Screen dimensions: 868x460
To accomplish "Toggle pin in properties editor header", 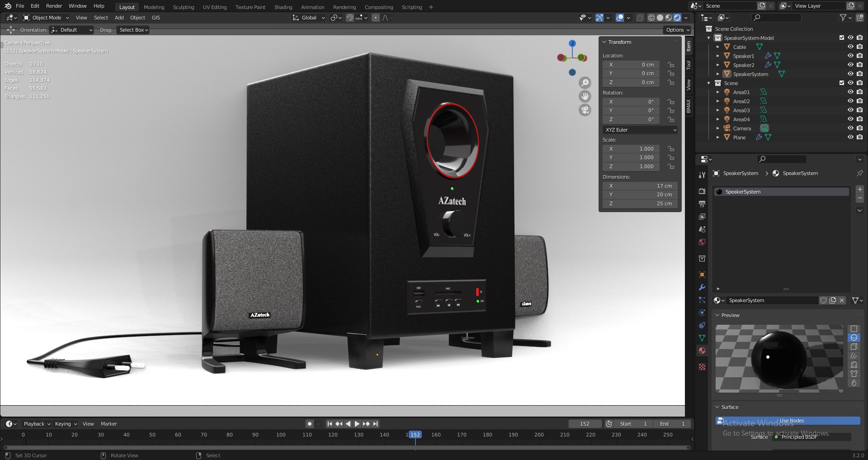I will point(859,173).
